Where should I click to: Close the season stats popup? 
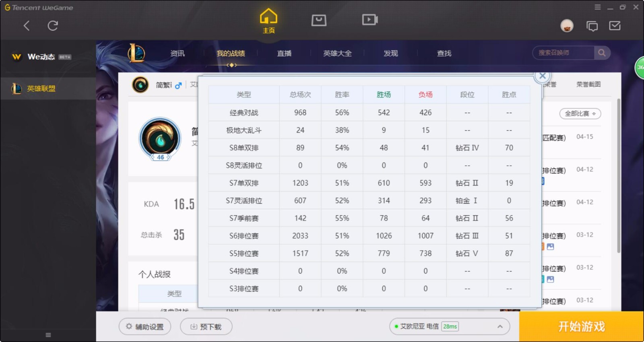coord(542,76)
